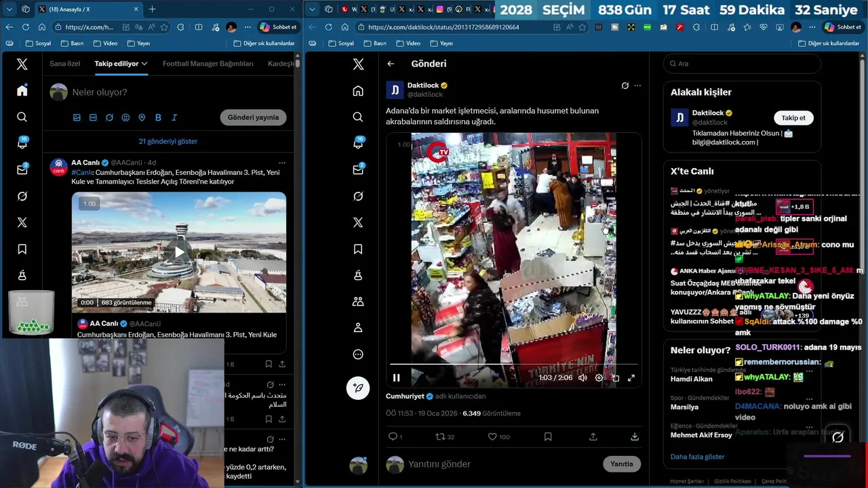Repost the Daktilock post
The image size is (868, 488).
(x=440, y=436)
